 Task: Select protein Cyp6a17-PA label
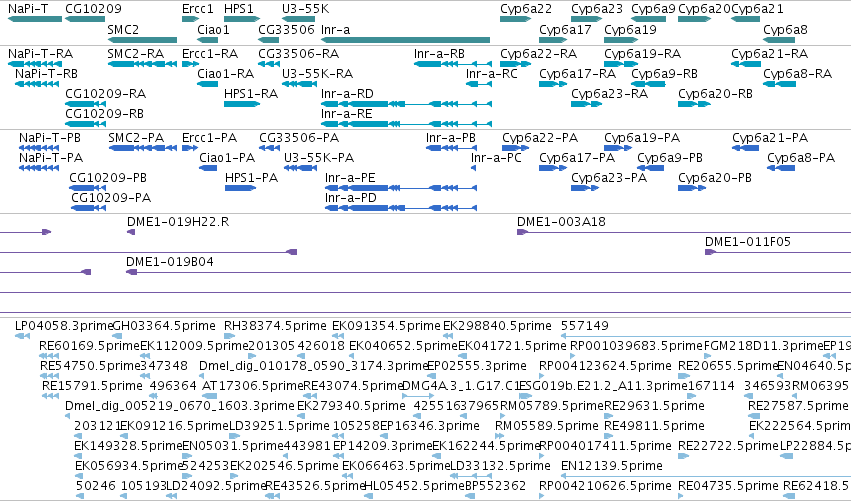click(x=577, y=157)
